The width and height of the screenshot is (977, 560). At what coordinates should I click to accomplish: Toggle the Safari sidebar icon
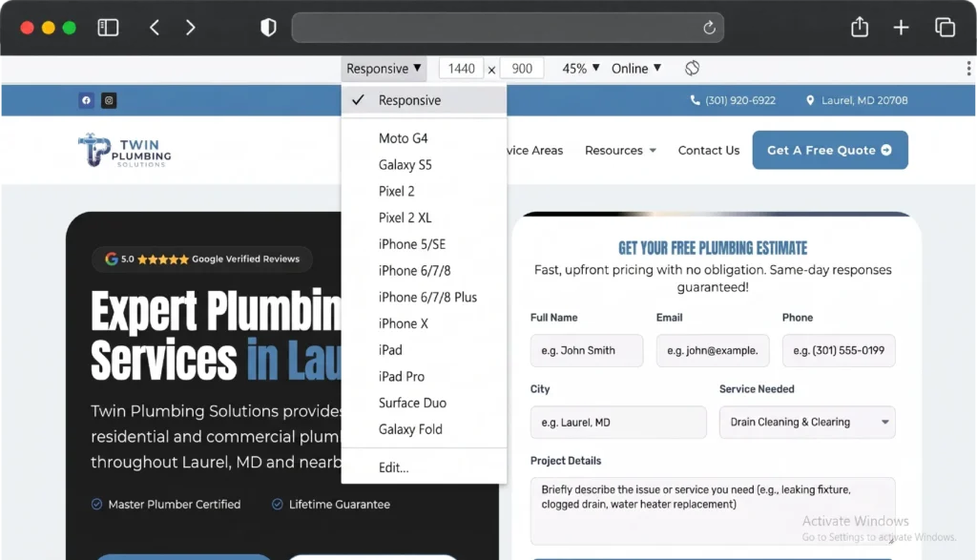click(108, 28)
